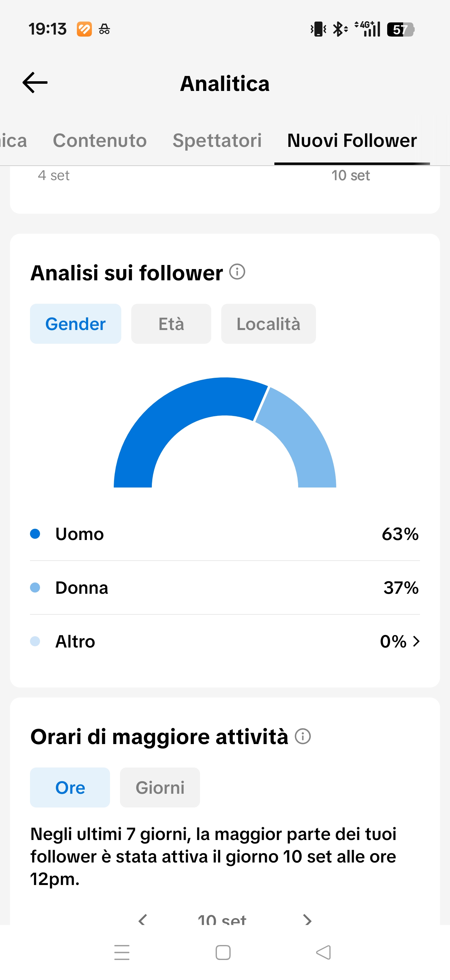Select the Età filter chip
Image resolution: width=450 pixels, height=980 pixels.
[171, 324]
